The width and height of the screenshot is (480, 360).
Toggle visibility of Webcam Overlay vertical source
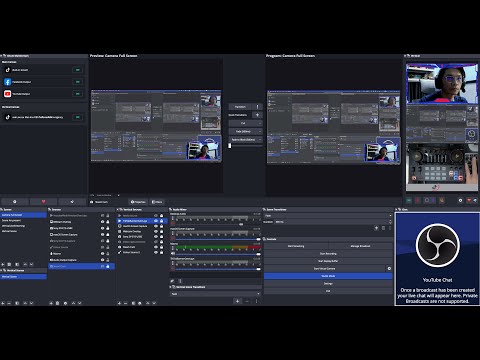point(156,231)
